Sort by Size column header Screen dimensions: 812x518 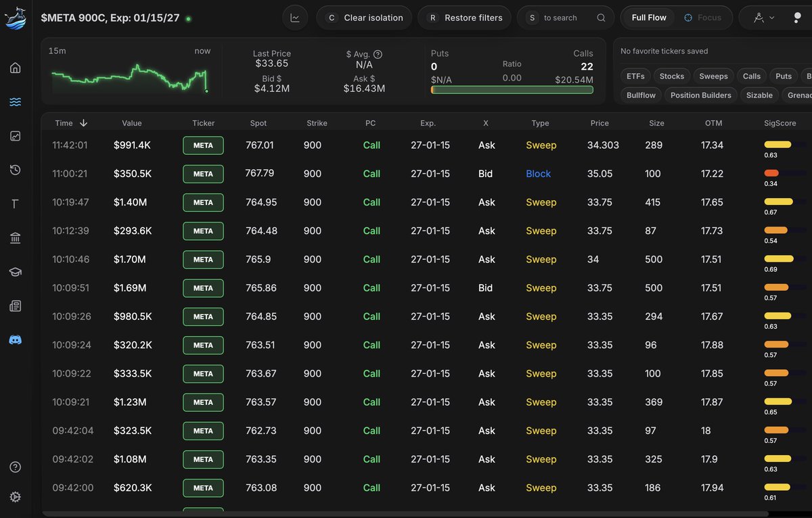656,123
